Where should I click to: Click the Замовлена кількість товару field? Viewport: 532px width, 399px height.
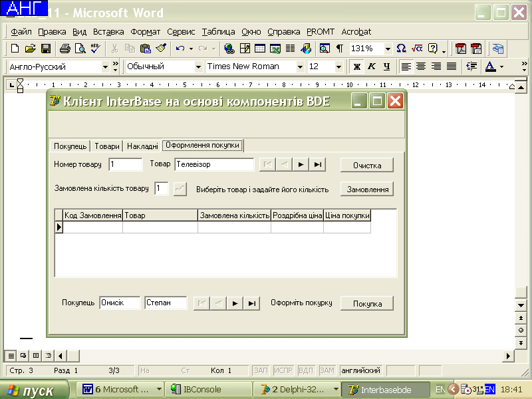tap(162, 188)
